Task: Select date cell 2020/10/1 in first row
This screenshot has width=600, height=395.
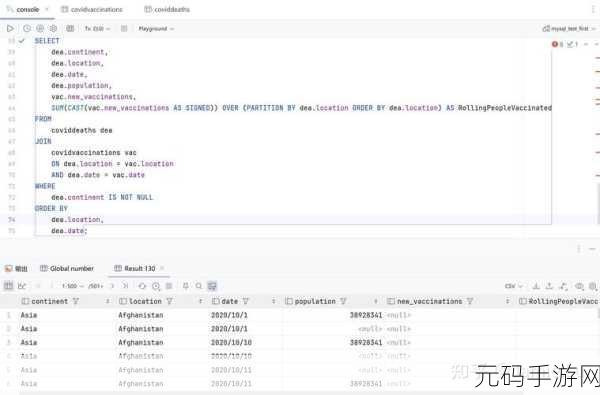Action: [229, 315]
